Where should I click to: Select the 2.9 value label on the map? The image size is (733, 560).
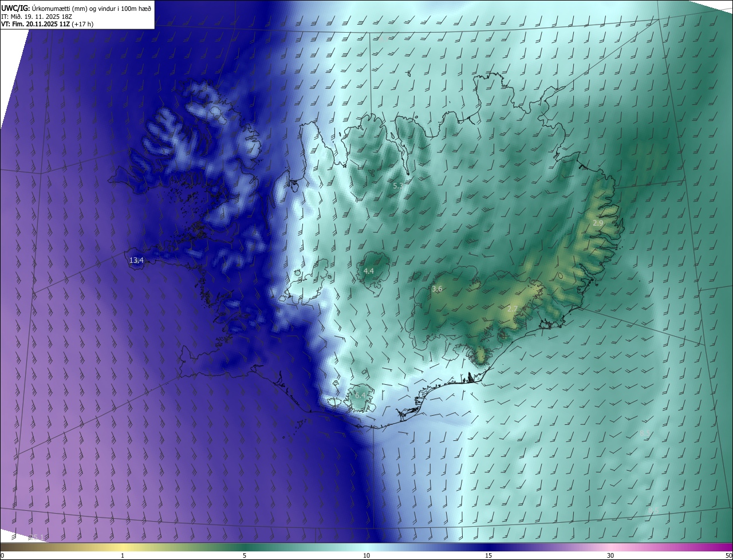tap(598, 223)
